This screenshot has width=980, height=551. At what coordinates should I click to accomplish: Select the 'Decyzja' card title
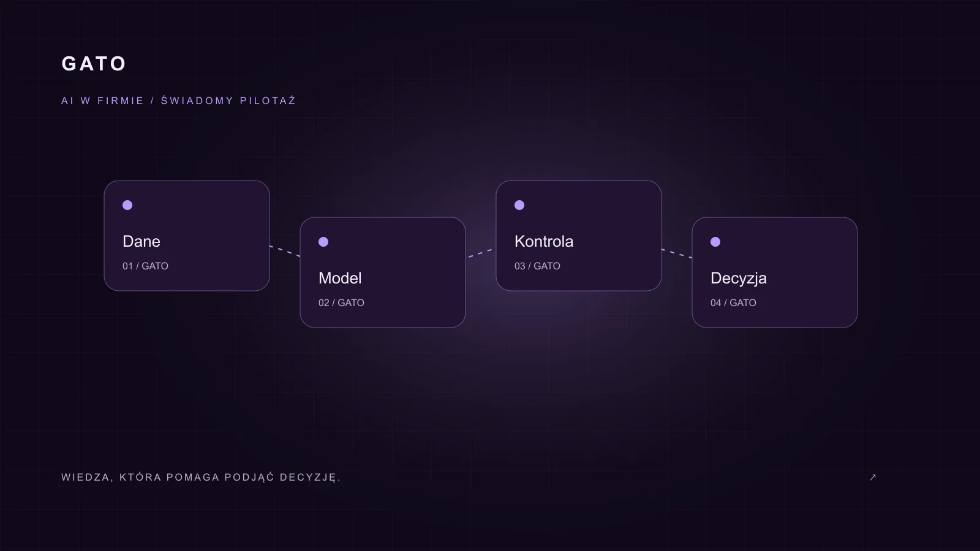739,279
